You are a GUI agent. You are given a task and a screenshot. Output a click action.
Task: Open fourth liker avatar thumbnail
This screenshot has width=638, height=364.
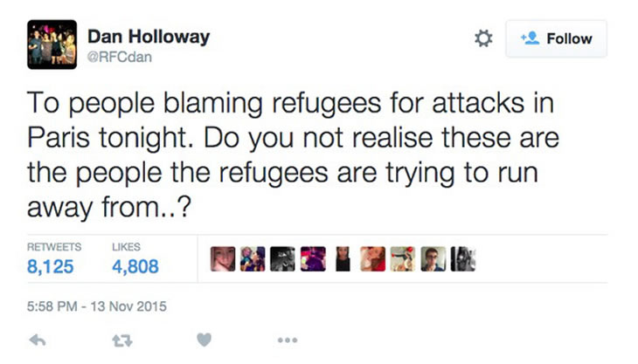click(x=313, y=258)
